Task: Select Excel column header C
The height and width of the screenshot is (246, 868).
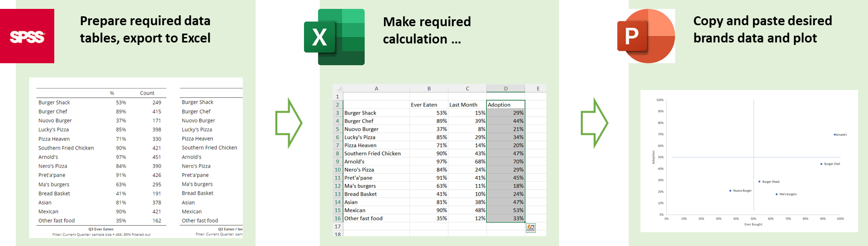Action: [467, 89]
